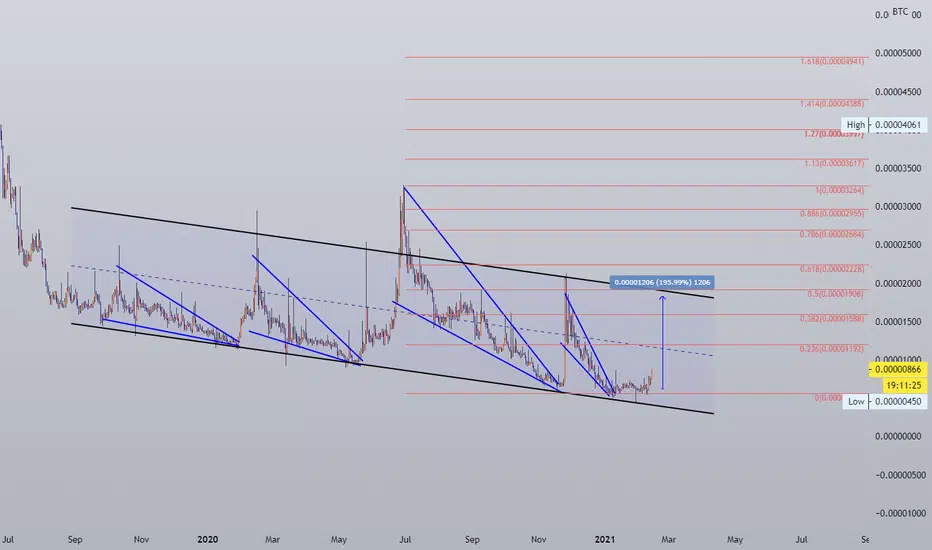Click the 0.00002500 price axis label
The height and width of the screenshot is (550, 932).
pos(898,245)
